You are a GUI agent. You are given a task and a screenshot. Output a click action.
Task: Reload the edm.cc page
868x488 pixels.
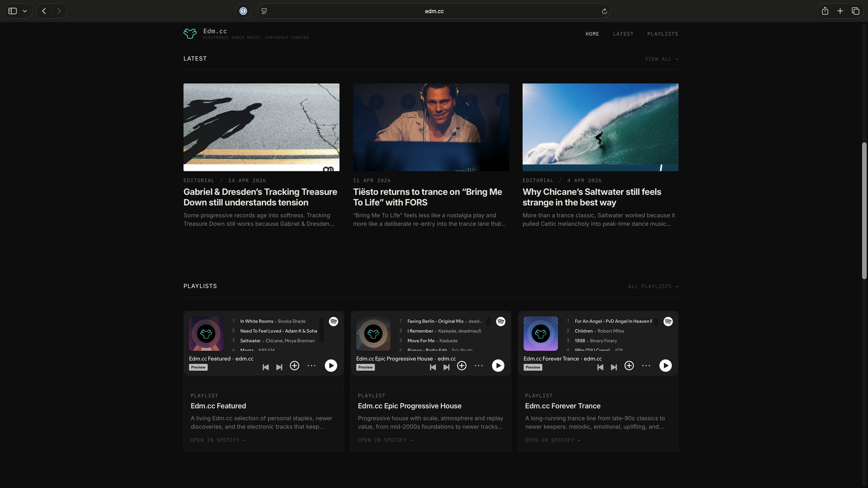(604, 11)
